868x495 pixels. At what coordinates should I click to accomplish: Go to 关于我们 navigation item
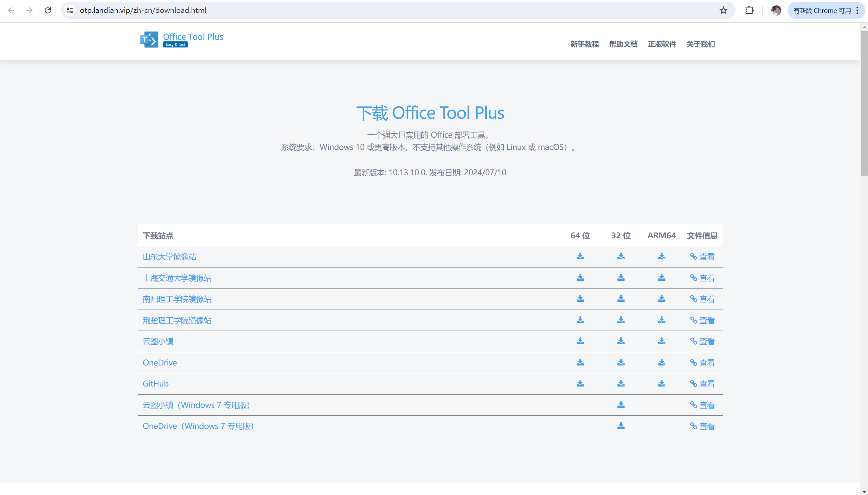(x=700, y=44)
